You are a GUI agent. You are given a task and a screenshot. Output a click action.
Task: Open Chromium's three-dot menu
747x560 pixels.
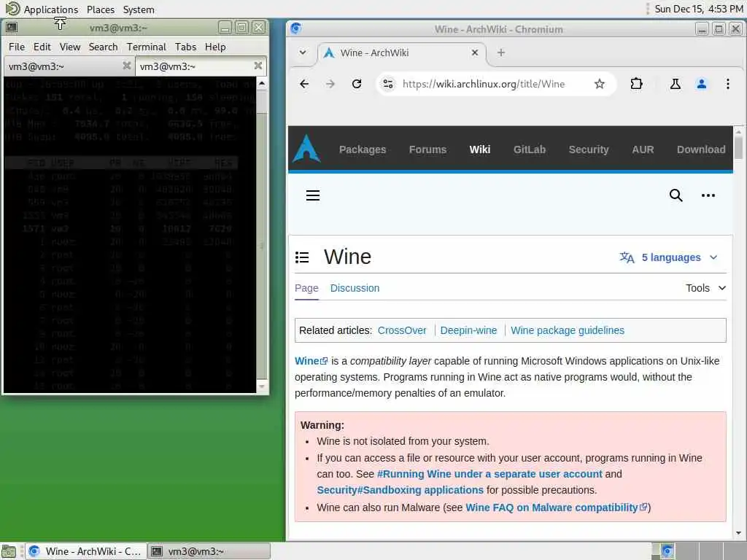point(727,85)
